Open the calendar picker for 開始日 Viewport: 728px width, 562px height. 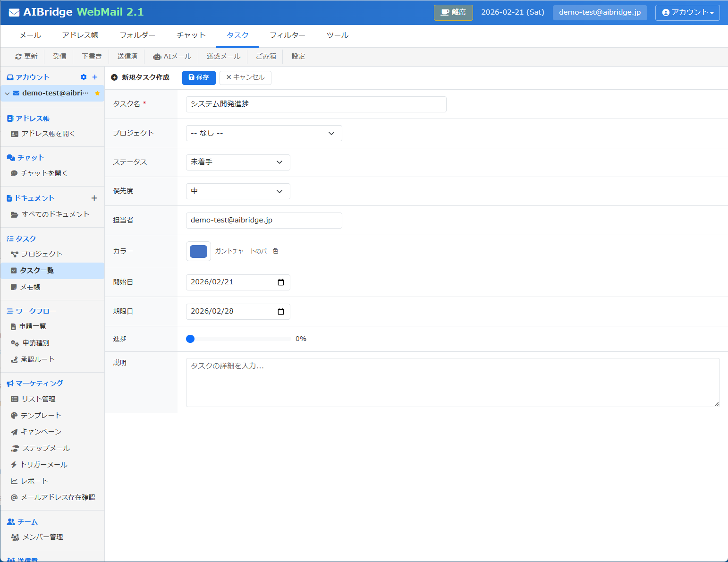pyautogui.click(x=281, y=282)
